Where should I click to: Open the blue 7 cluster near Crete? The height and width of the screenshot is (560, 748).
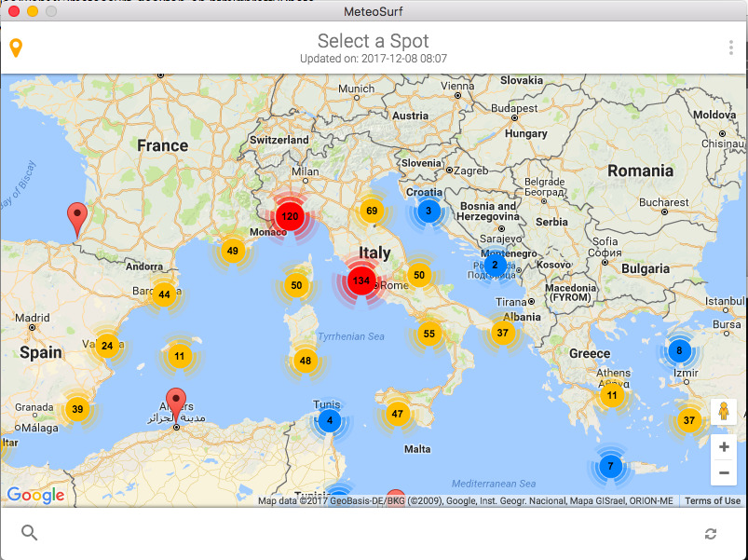point(610,466)
